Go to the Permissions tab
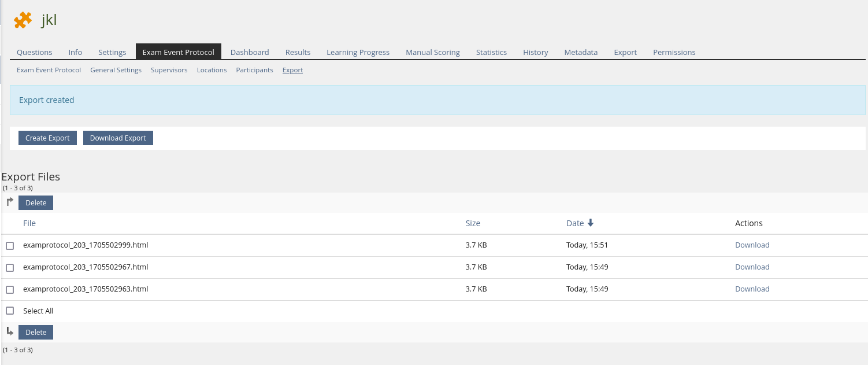 674,52
